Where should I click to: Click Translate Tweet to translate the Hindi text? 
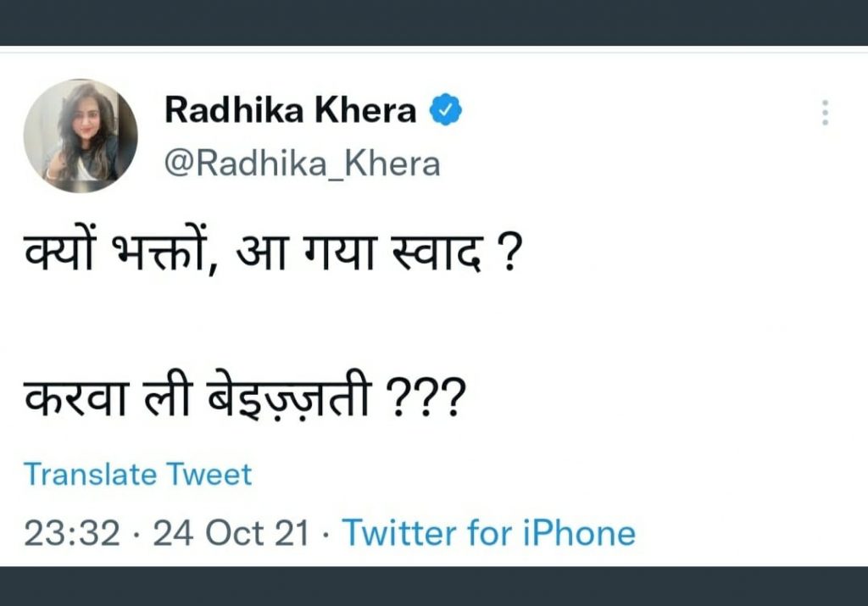pyautogui.click(x=138, y=475)
